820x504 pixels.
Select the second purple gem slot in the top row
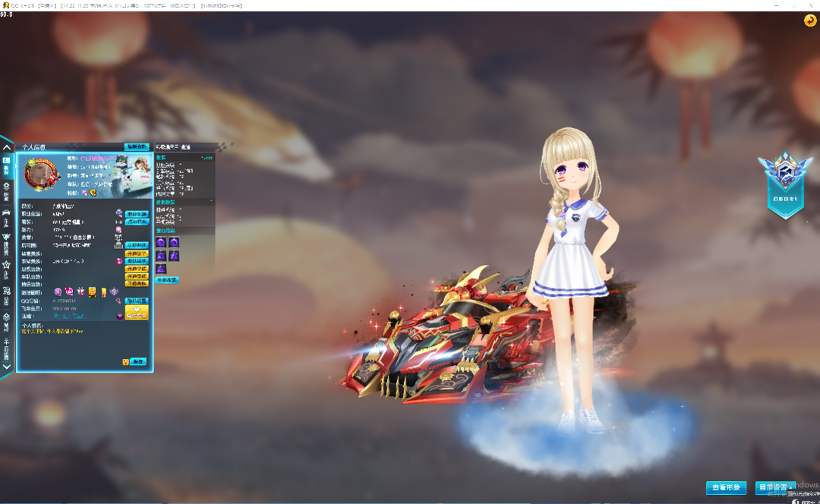pos(174,242)
